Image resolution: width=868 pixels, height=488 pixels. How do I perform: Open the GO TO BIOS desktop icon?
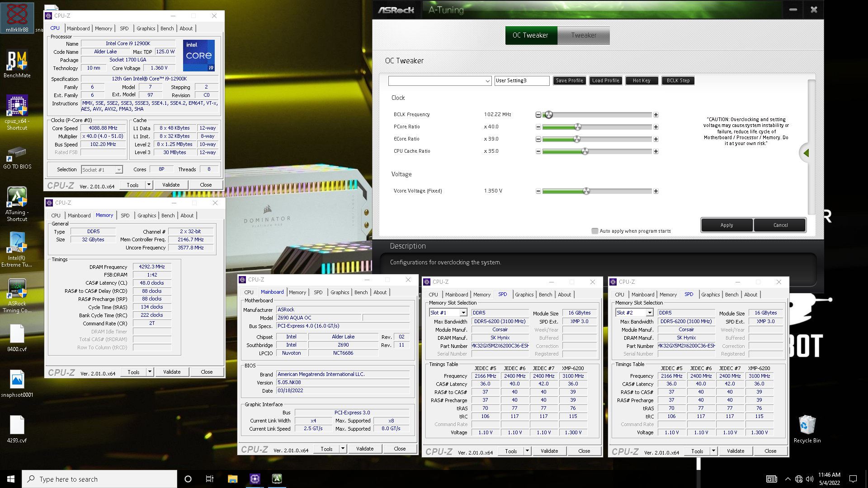[x=17, y=158]
